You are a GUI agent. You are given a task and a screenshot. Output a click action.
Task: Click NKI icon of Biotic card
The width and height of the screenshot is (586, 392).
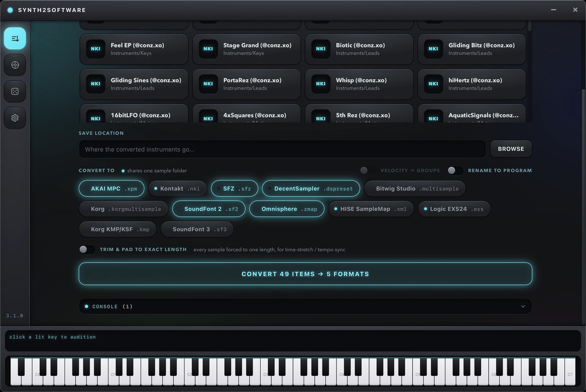coord(321,49)
